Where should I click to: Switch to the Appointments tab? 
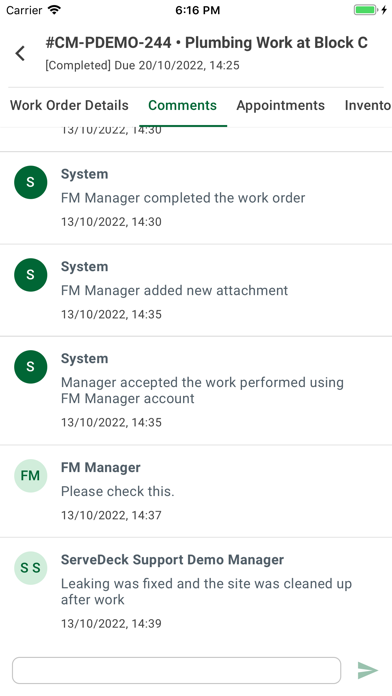pyautogui.click(x=281, y=105)
